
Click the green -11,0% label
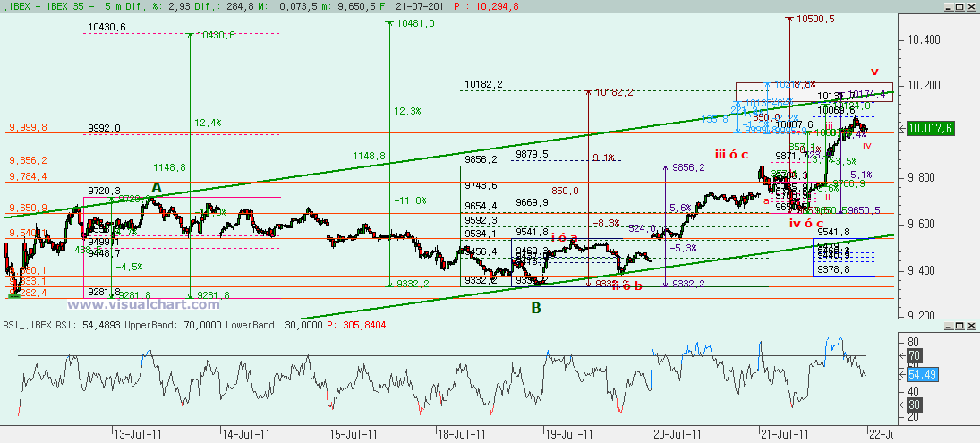(410, 200)
